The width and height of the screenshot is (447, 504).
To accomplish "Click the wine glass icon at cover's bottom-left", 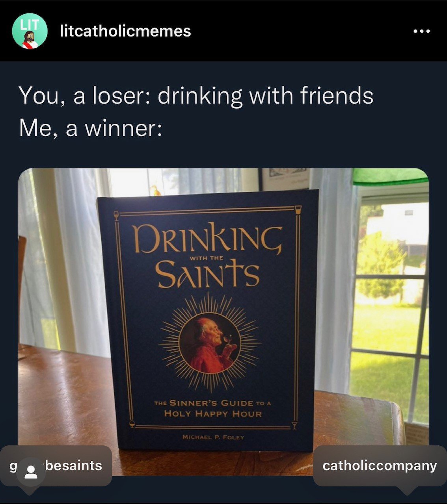I will pos(132,424).
